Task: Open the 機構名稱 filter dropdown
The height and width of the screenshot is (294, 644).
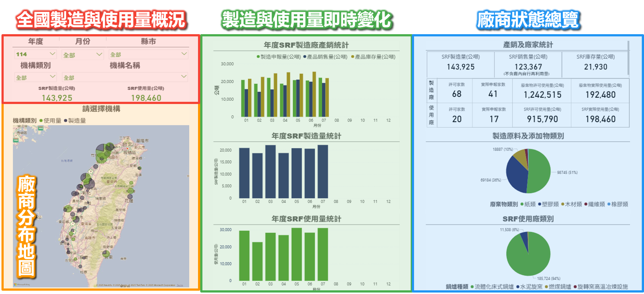Action: pyautogui.click(x=125, y=77)
